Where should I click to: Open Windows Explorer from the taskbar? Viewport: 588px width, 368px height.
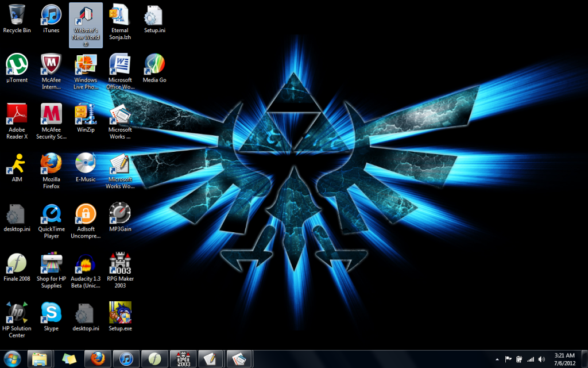click(x=40, y=359)
